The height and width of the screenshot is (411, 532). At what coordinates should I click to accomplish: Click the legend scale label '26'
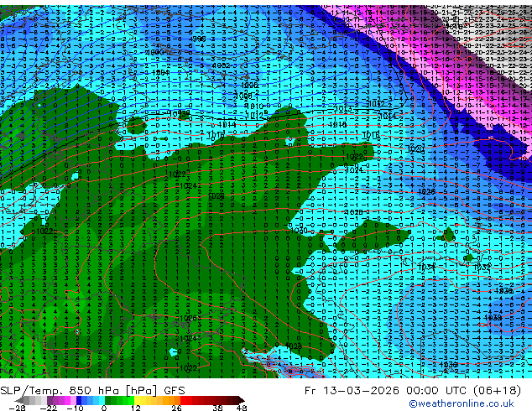(176, 408)
